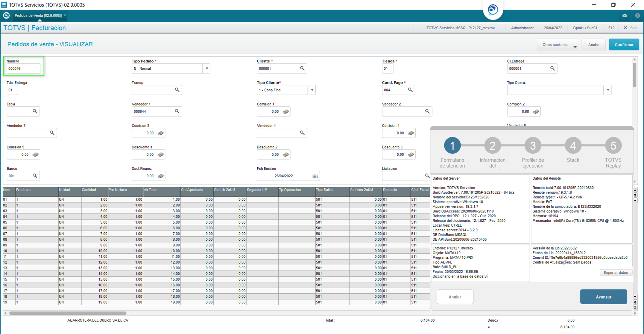The width and height of the screenshot is (644, 334).
Task: Click the Anular button next to Confirmar
Action: [593, 45]
